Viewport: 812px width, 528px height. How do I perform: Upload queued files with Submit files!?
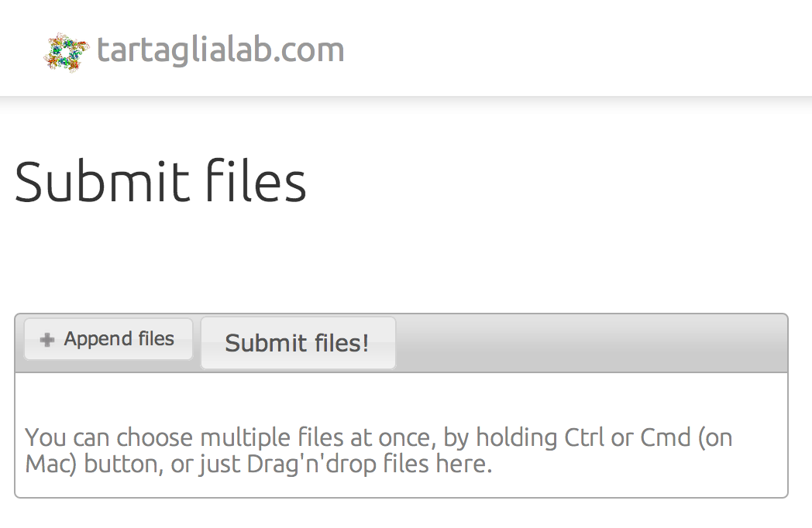[298, 343]
